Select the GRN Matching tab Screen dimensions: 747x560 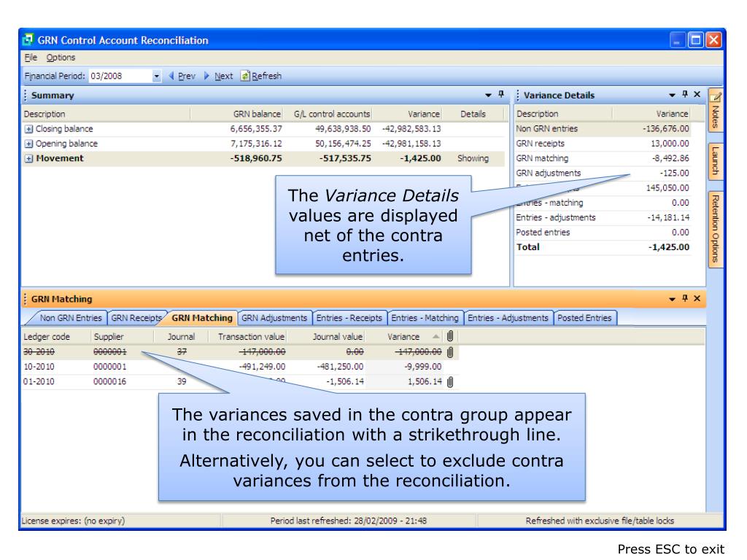pos(202,318)
